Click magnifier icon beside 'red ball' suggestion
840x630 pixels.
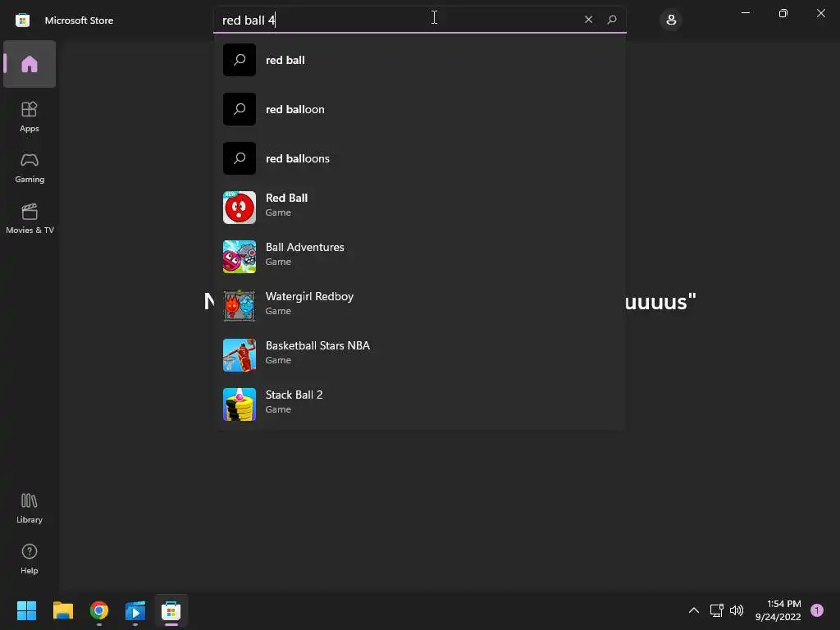(x=240, y=60)
